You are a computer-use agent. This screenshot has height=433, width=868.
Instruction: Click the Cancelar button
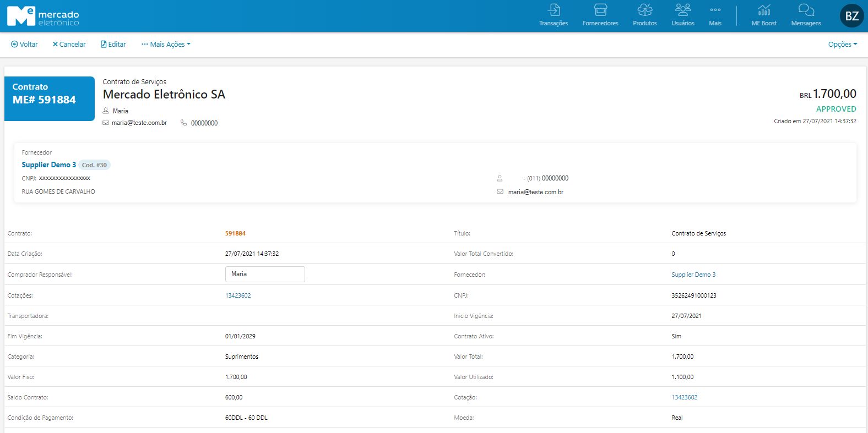(x=69, y=45)
